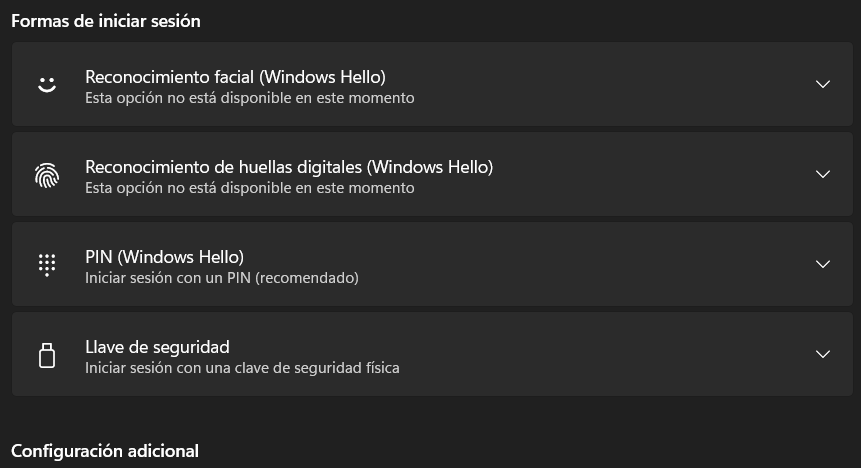Click unavailable notice under fingerprint recognition
The height and width of the screenshot is (468, 861).
pos(249,188)
